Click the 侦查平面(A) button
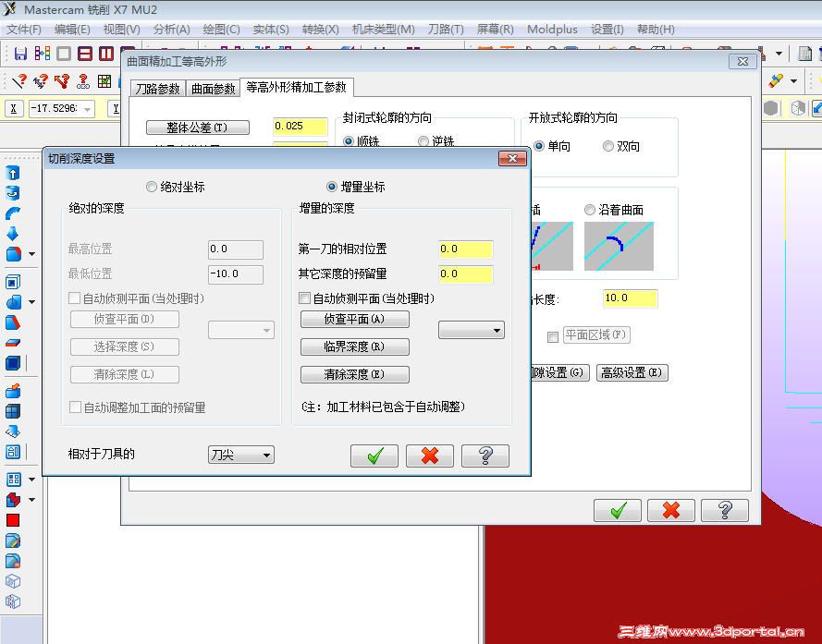 click(x=354, y=319)
